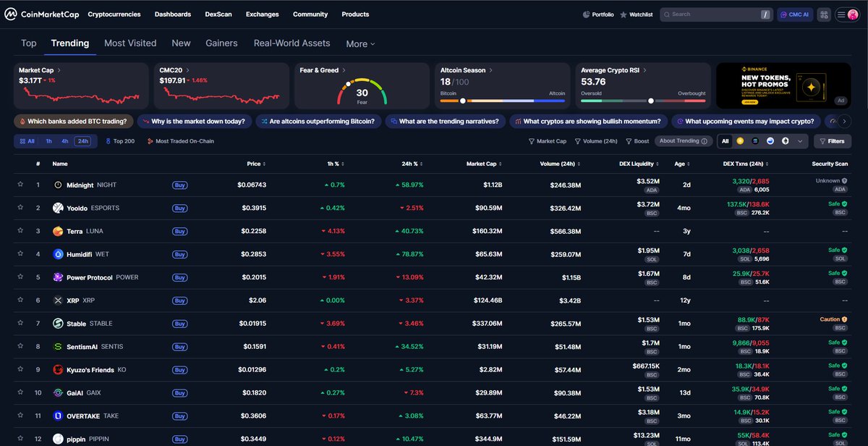
Task: Open the CMC AI assistant
Action: coord(794,14)
